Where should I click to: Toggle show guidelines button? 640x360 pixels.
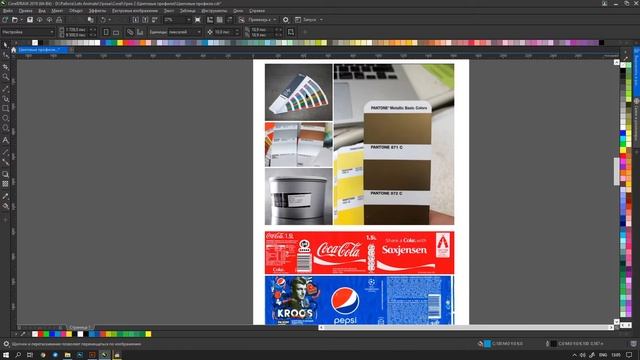pyautogui.click(x=229, y=20)
